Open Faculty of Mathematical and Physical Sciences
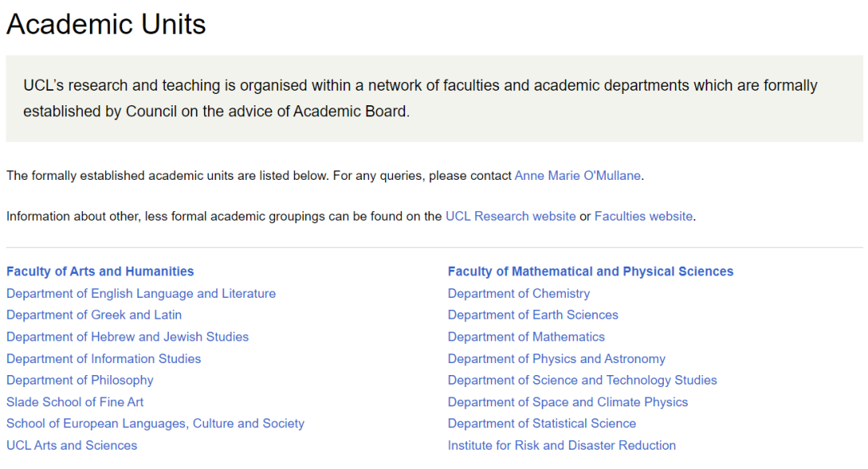The height and width of the screenshot is (469, 868). click(x=591, y=271)
